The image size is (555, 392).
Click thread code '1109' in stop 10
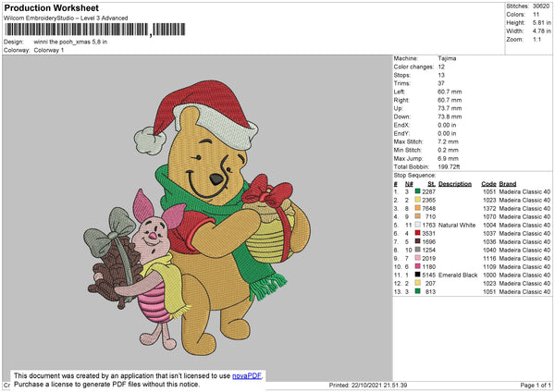pos(489,266)
